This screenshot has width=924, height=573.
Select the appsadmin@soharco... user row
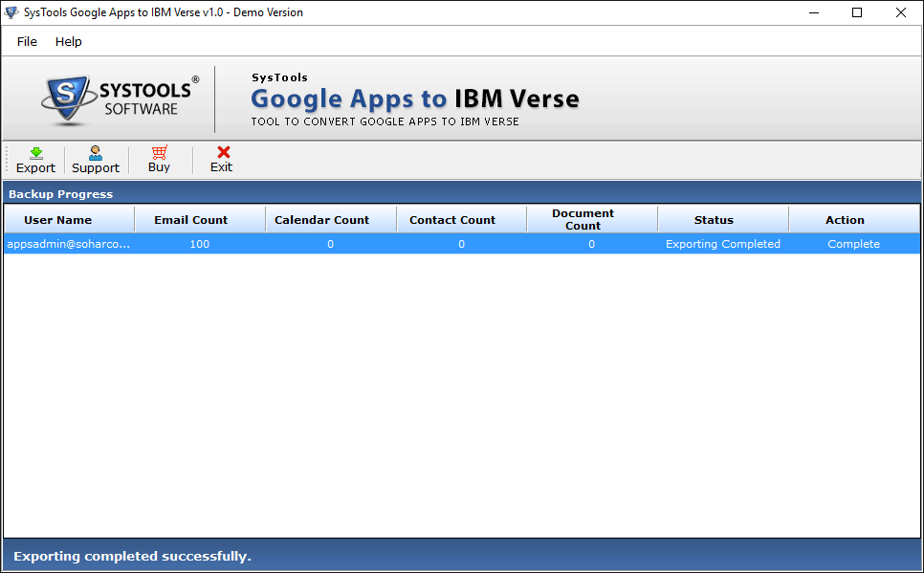click(x=462, y=244)
